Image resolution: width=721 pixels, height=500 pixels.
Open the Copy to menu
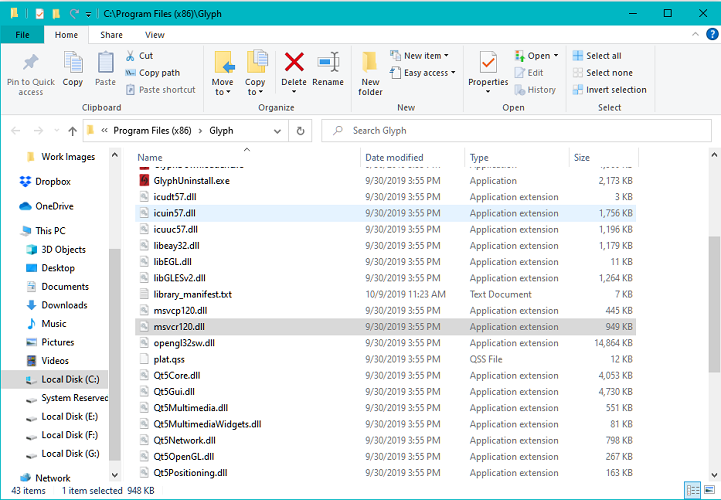[x=255, y=74]
